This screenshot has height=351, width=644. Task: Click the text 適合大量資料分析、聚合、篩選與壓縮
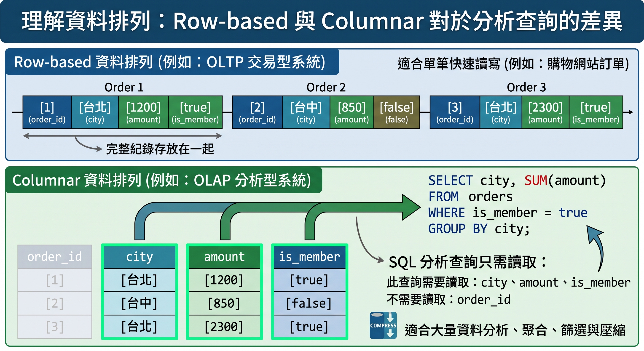(515, 330)
